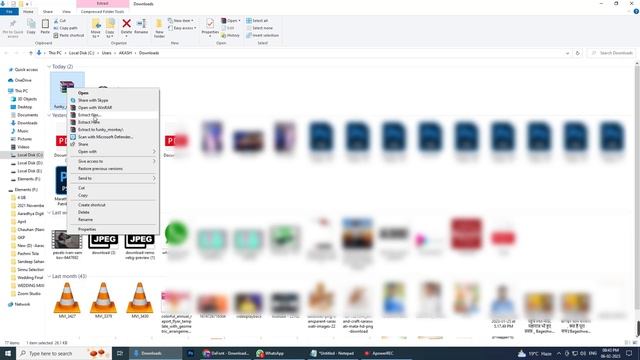Image resolution: width=640 pixels, height=360 pixels.
Task: Collapse the 'Today (2)' group
Action: coord(49,67)
